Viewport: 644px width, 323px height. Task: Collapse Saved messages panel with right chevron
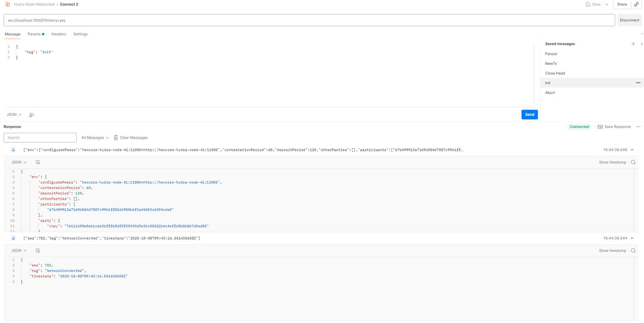pos(641,44)
